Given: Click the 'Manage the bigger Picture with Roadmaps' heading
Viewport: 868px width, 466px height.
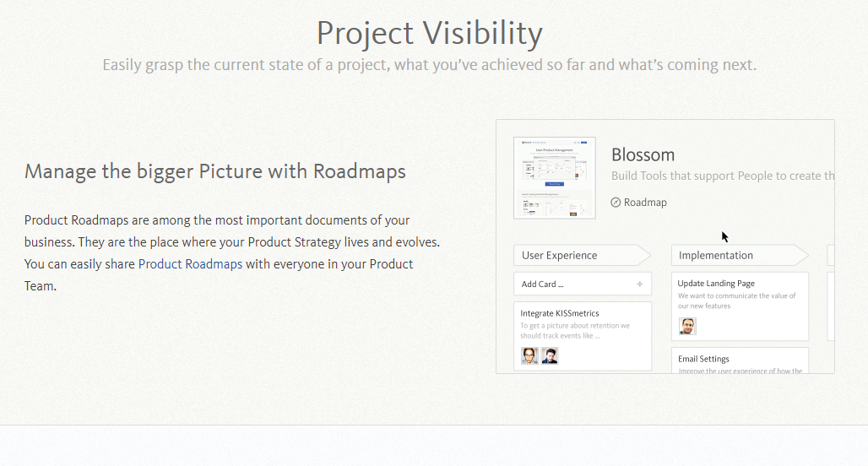Looking at the screenshot, I should [215, 172].
